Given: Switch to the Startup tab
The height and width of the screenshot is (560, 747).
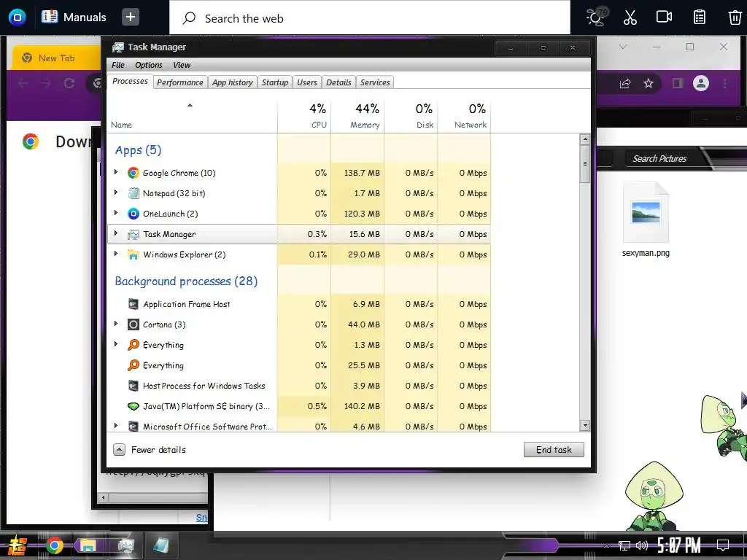Looking at the screenshot, I should coord(275,82).
